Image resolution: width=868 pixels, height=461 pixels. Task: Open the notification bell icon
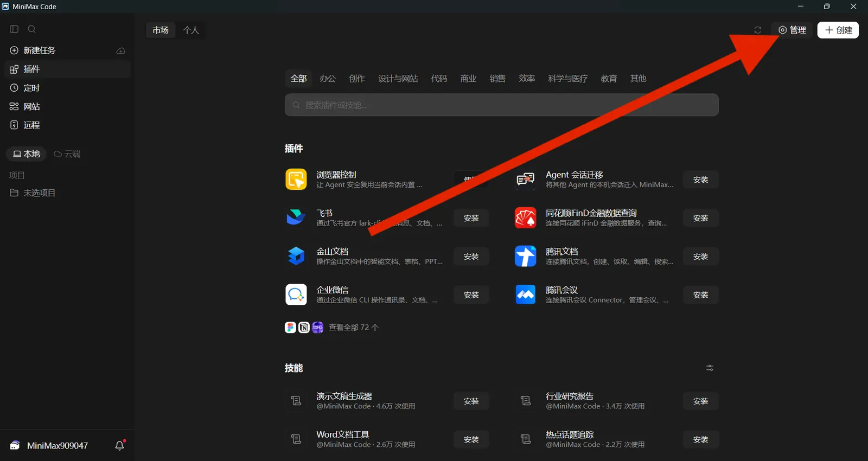pyautogui.click(x=120, y=445)
